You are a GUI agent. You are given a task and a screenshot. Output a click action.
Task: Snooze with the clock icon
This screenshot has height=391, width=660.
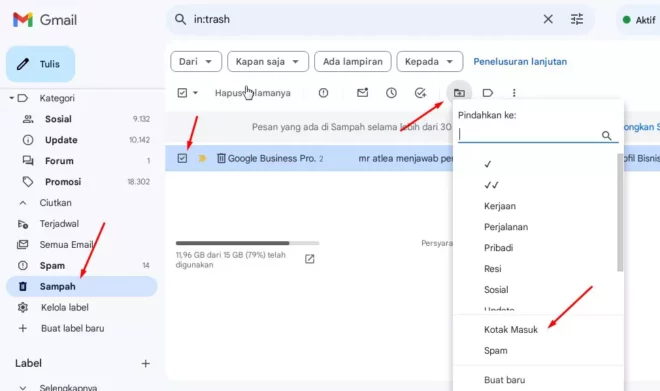[x=391, y=93]
